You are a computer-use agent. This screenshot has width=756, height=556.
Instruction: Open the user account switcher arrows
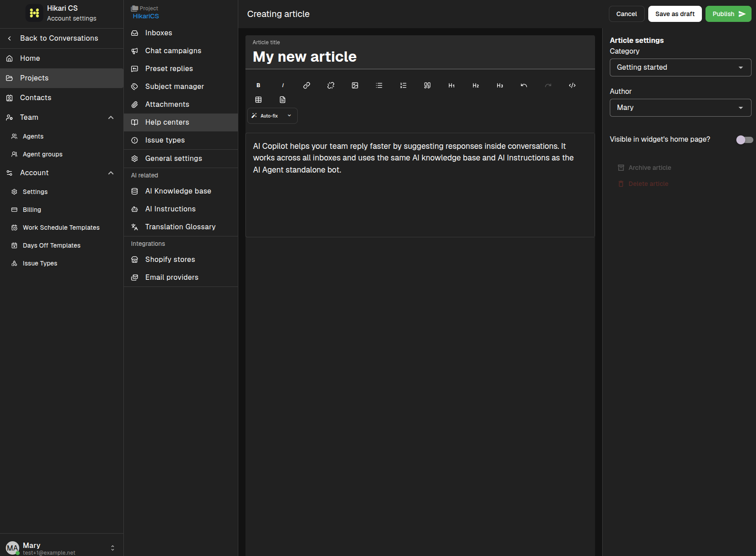[113, 548]
